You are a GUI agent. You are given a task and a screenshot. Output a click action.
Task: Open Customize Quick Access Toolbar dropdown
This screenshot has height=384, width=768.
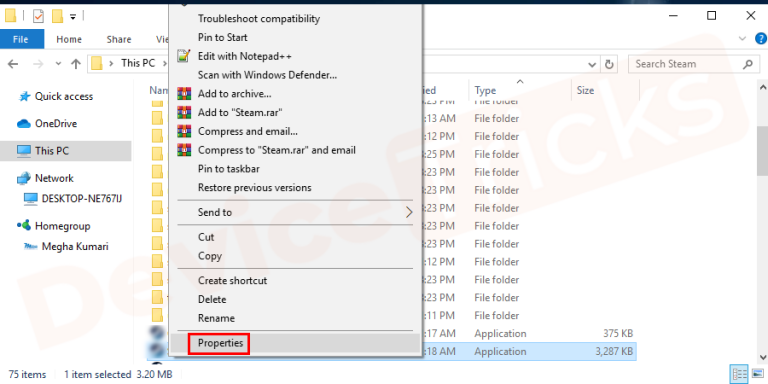73,17
